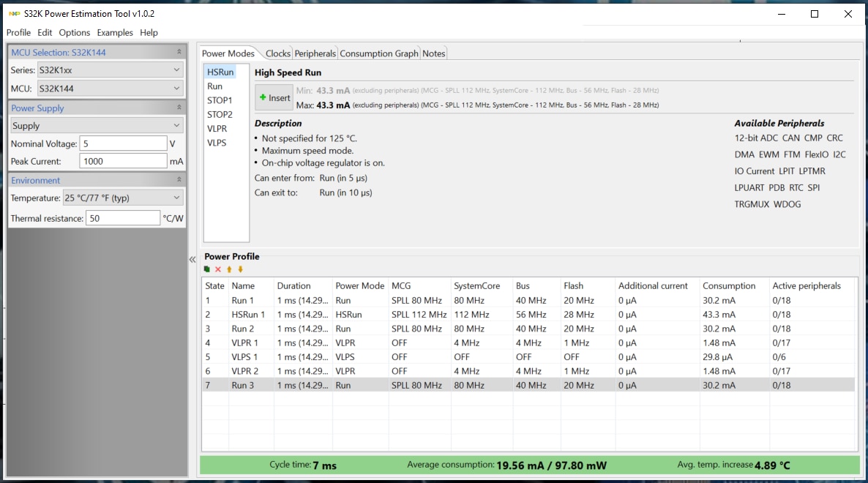
Task: Open the Peripherals tab
Action: 315,53
